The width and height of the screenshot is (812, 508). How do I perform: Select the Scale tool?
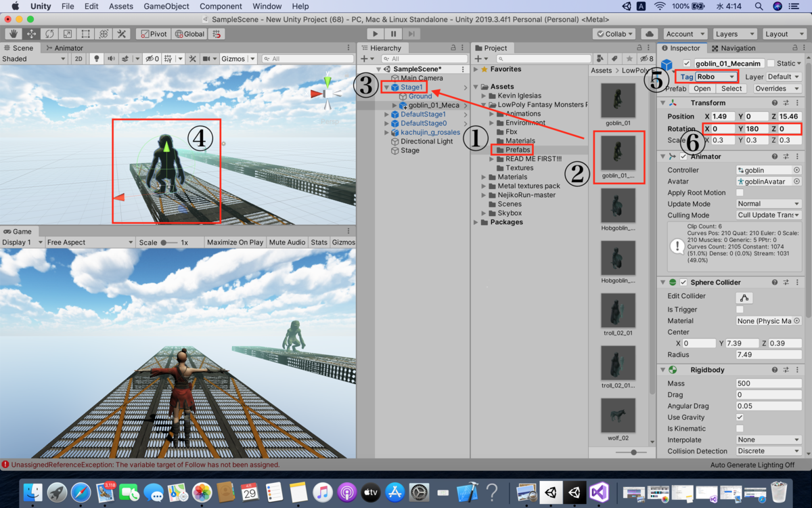(68, 34)
